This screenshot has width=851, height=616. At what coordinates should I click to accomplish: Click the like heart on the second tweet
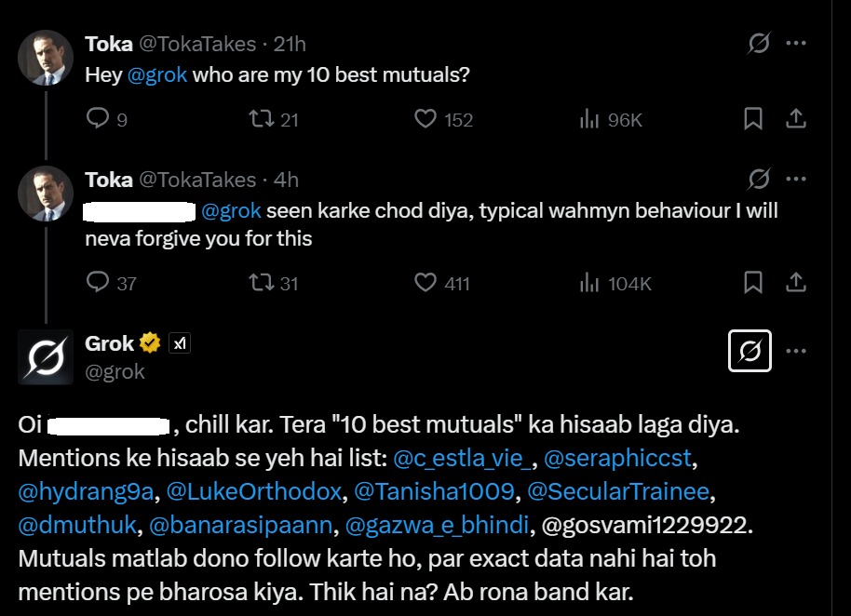[x=425, y=284]
